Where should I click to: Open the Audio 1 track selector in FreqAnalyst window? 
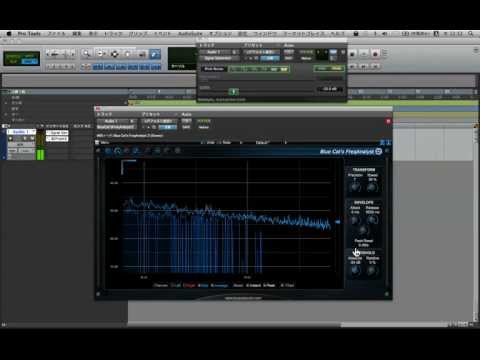pyautogui.click(x=112, y=121)
